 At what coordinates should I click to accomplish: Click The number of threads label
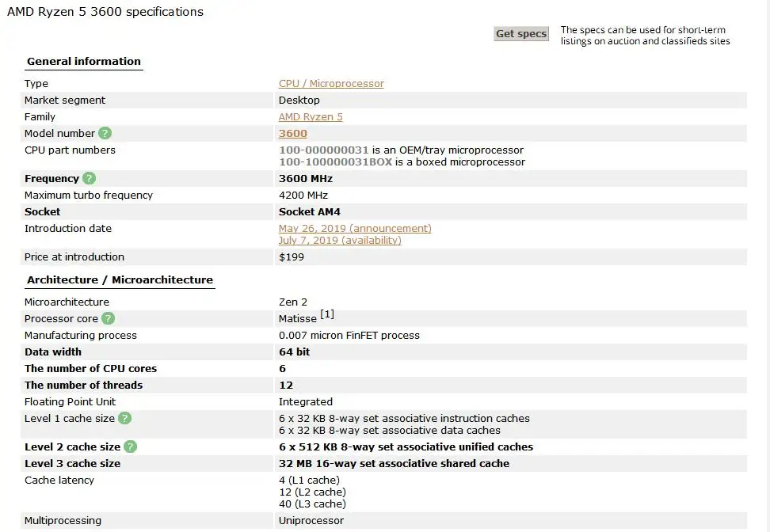point(83,386)
